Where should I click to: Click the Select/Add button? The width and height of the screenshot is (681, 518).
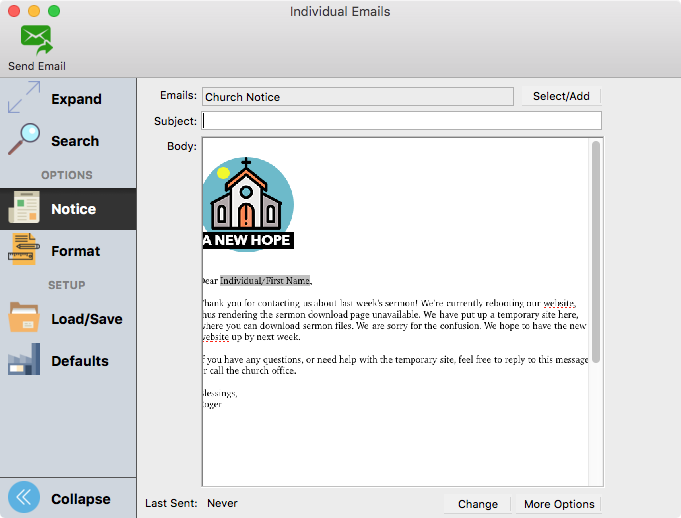pos(561,97)
